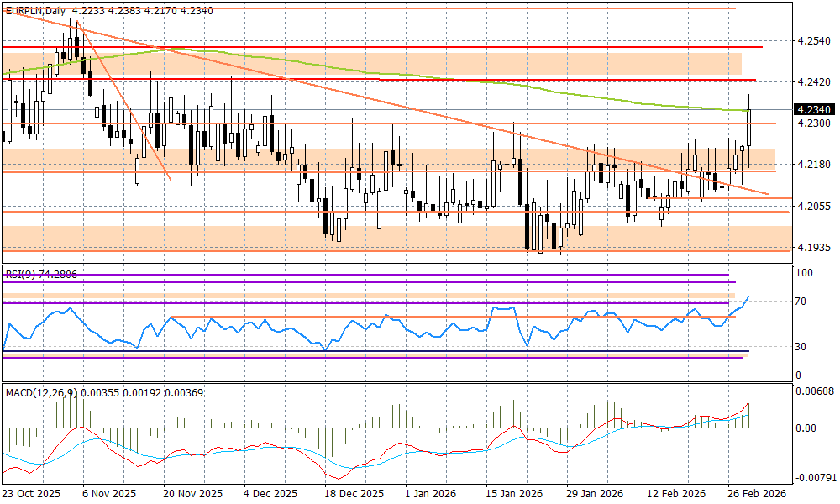Image resolution: width=840 pixels, height=504 pixels.
Task: Click the MACD 0.00608 axis label
Action: pyautogui.click(x=815, y=391)
